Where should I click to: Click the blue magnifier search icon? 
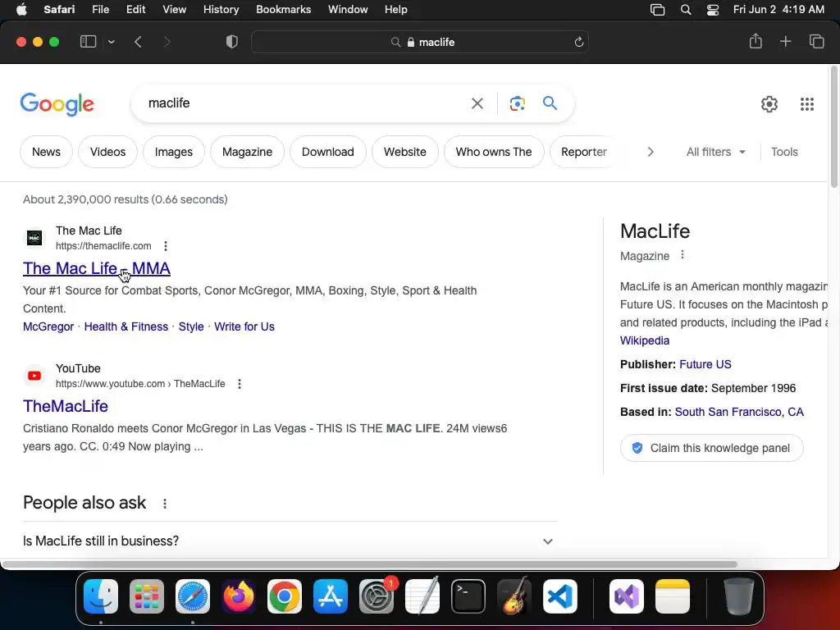click(550, 103)
